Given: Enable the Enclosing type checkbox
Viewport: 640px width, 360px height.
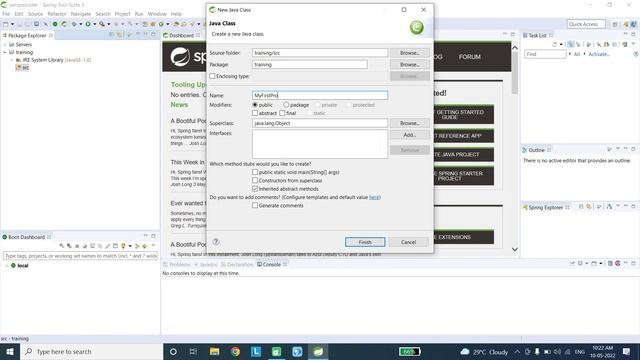Looking at the screenshot, I should (212, 76).
